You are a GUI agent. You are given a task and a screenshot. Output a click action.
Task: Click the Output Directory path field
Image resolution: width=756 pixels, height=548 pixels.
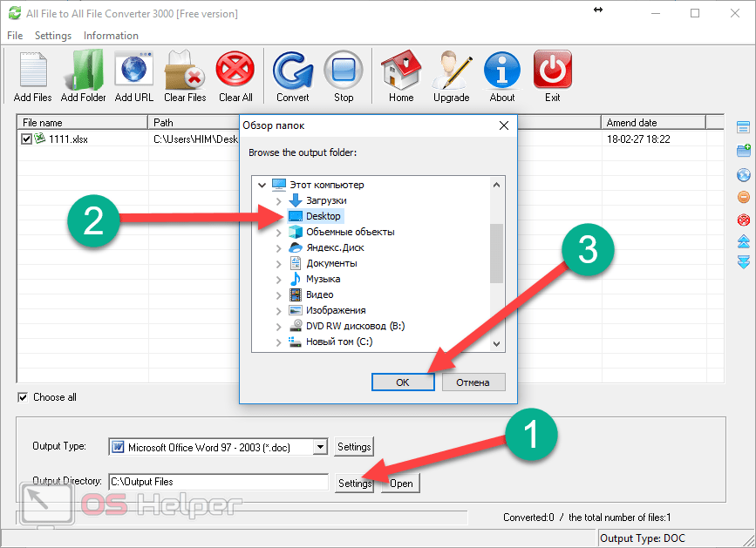coord(218,482)
